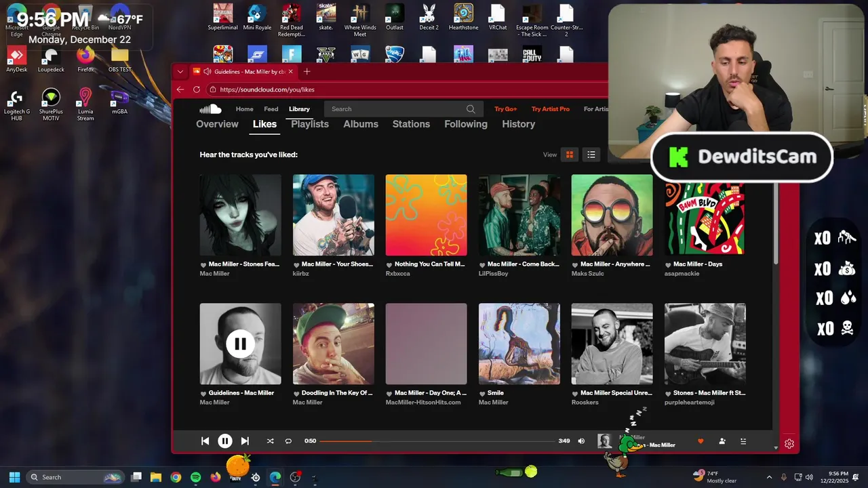The image size is (868, 488).
Task: Click the address bar URL
Action: pyautogui.click(x=267, y=89)
